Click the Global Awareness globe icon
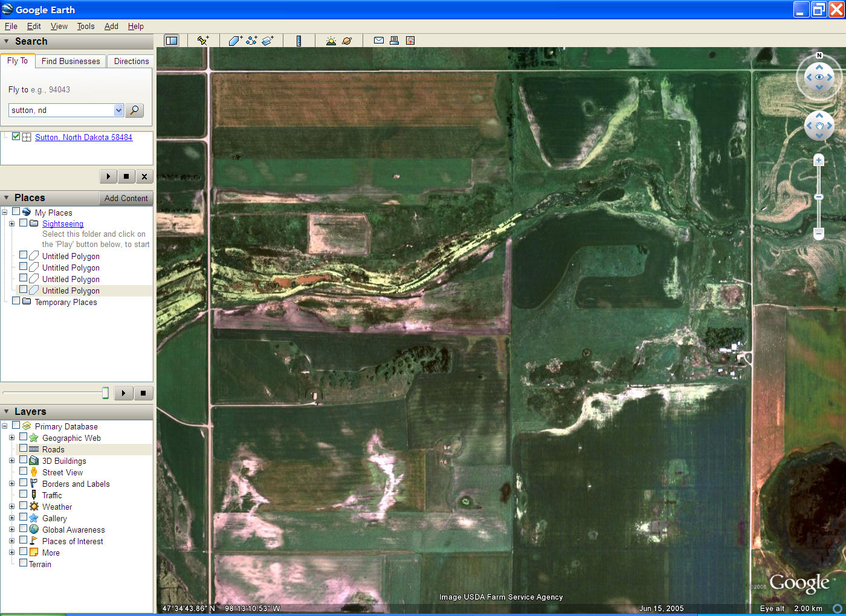 (x=34, y=530)
